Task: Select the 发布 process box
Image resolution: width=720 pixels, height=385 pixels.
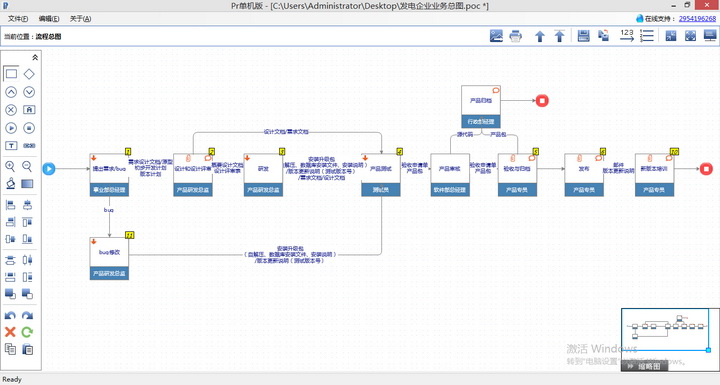Action: [x=584, y=175]
